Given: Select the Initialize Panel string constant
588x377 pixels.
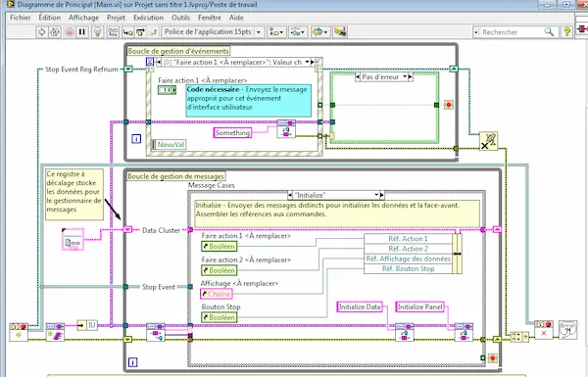Looking at the screenshot, I should click(x=420, y=306).
